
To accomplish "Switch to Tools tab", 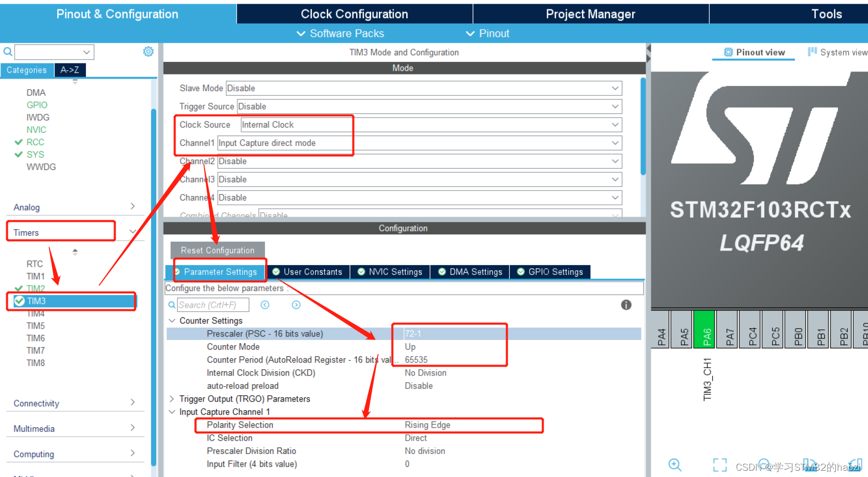I will click(x=826, y=14).
